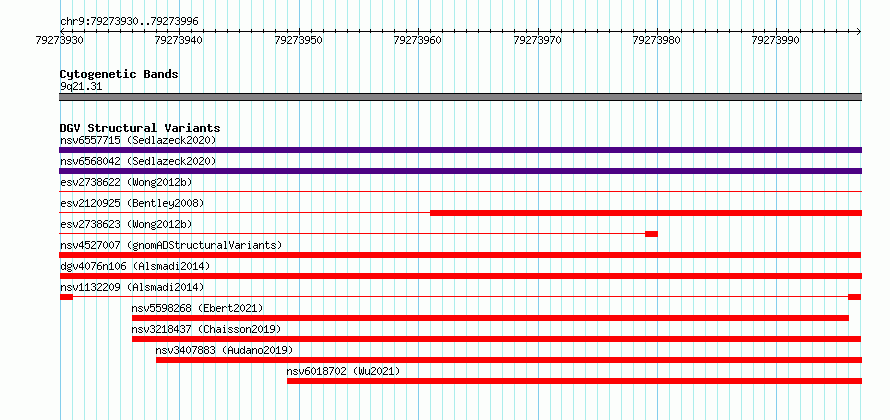Select the red bar under dgv4076n106
Image resolution: width=890 pixels, height=420 pixels.
click(x=460, y=276)
